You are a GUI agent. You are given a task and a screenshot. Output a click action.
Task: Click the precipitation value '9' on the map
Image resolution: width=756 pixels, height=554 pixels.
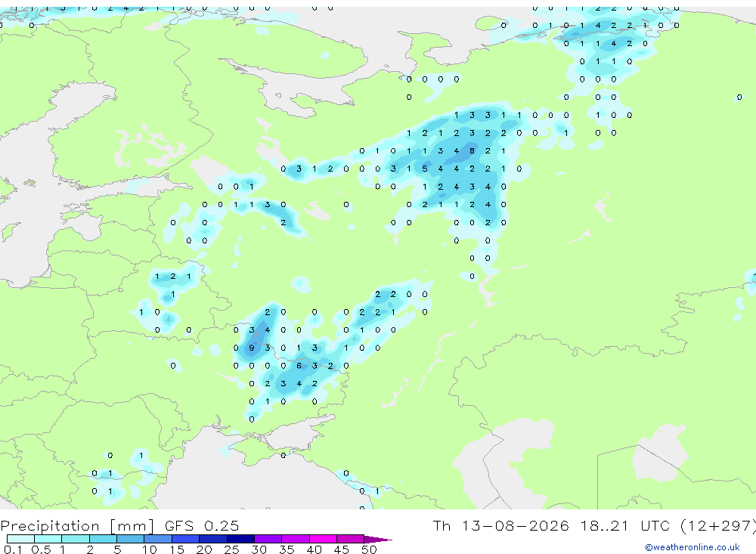coord(252,348)
